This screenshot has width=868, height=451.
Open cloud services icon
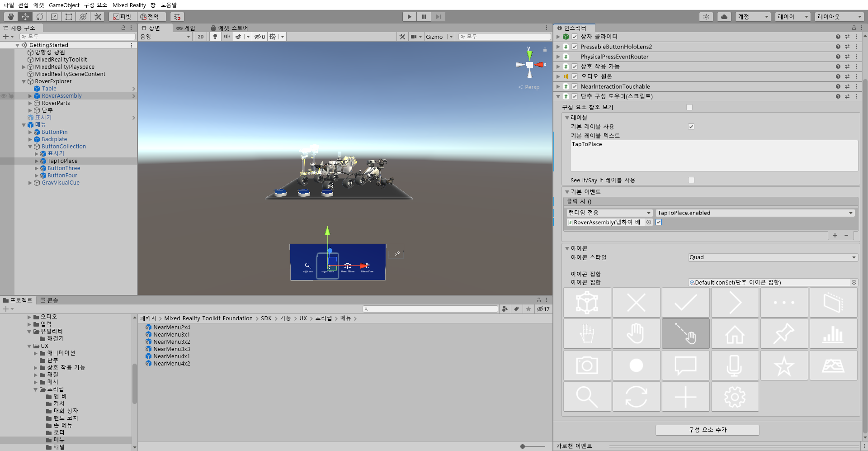(x=724, y=17)
